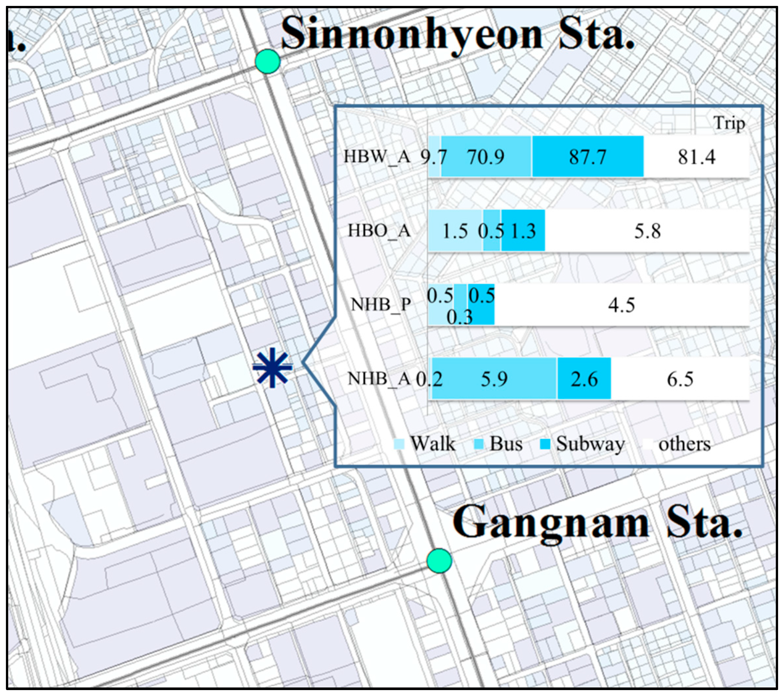Click the NHB_A others segment 6.5
Image resolution: width=784 pixels, height=696 pixels.
pos(680,379)
